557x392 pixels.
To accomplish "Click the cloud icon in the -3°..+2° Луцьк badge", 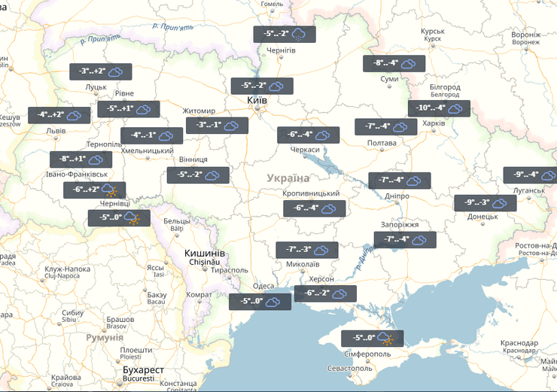I will click(116, 72).
